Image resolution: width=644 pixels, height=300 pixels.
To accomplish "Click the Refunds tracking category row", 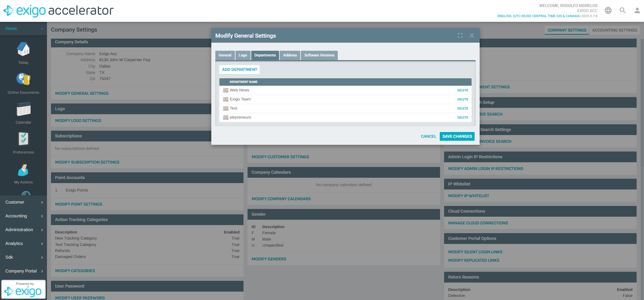I will coord(147,251).
